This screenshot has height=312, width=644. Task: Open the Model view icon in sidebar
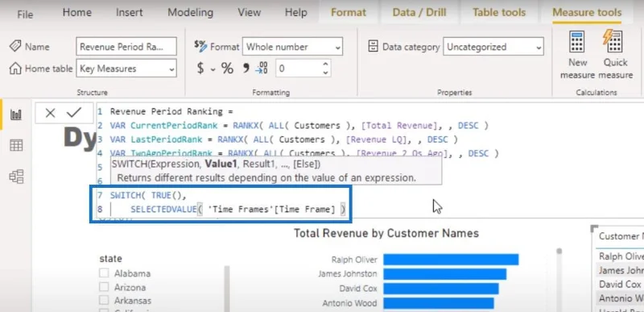point(16,177)
